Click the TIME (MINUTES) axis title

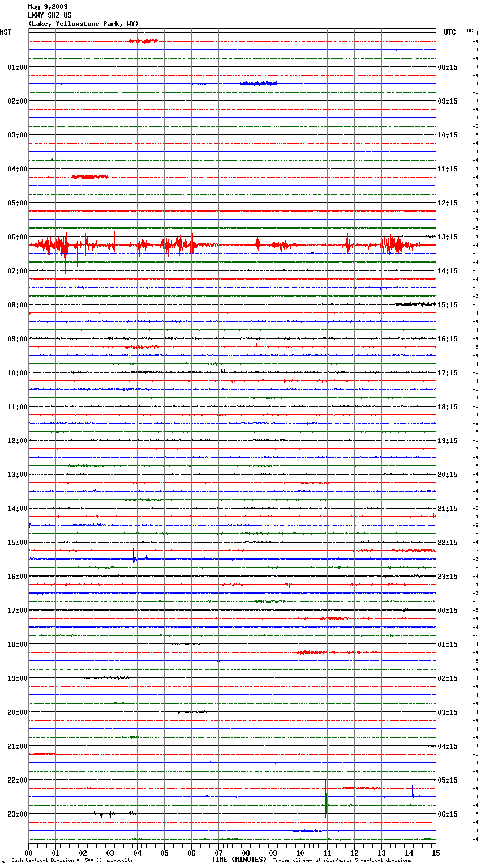pos(238,860)
